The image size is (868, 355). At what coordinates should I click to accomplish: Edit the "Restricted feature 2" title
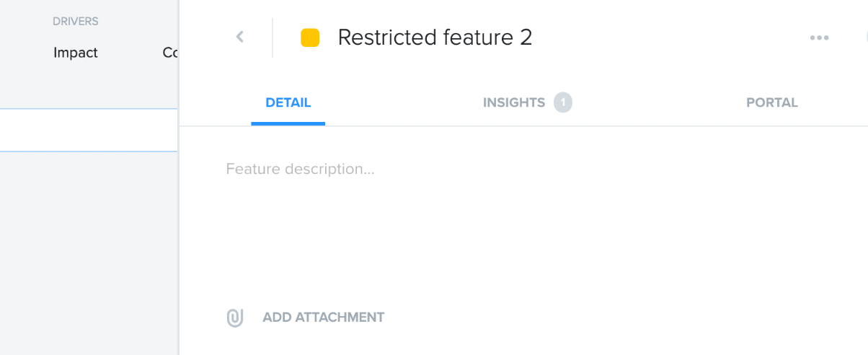click(x=435, y=38)
